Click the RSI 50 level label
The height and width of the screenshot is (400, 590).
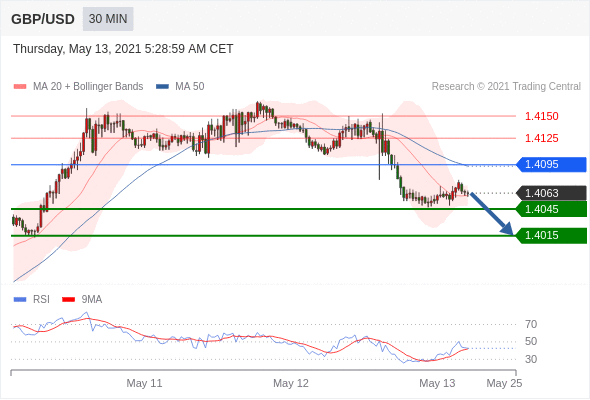531,342
